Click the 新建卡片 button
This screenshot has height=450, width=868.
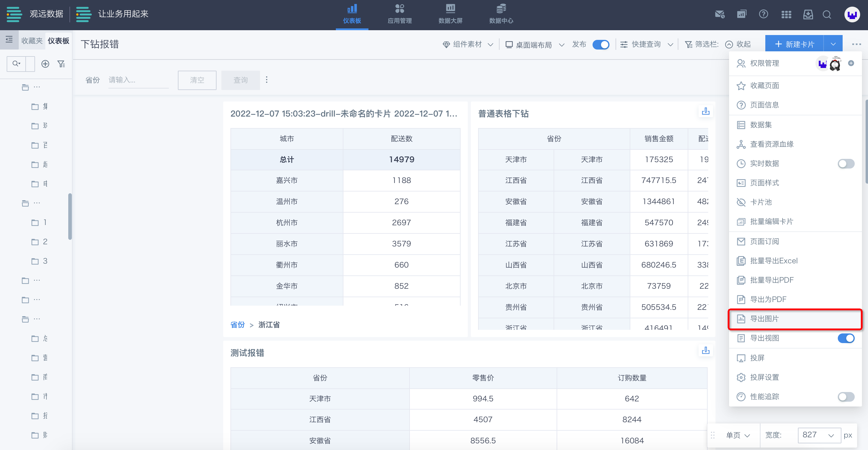click(x=794, y=44)
